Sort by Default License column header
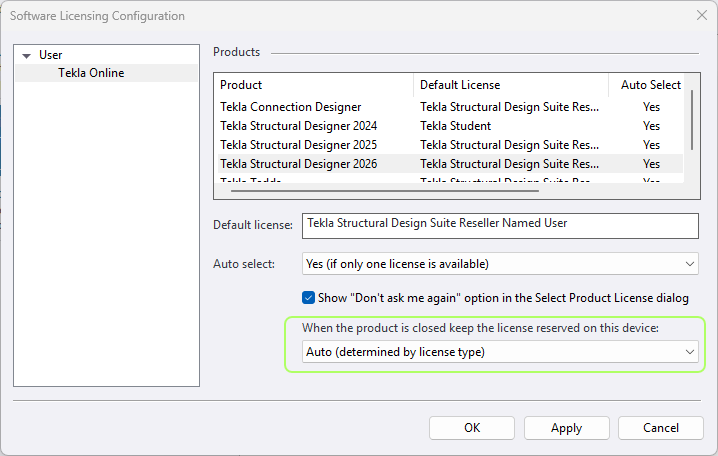Viewport: 718px width, 456px height. click(460, 85)
